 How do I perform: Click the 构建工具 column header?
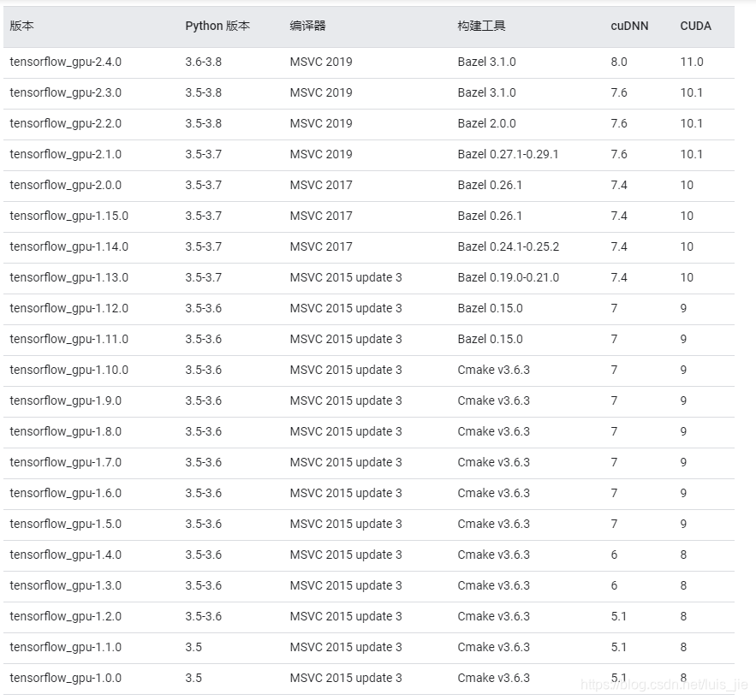point(481,26)
